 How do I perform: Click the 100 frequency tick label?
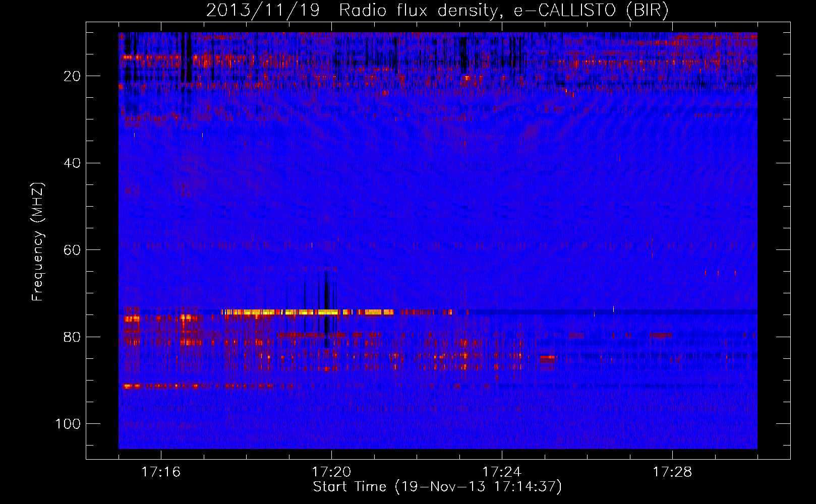[68, 424]
